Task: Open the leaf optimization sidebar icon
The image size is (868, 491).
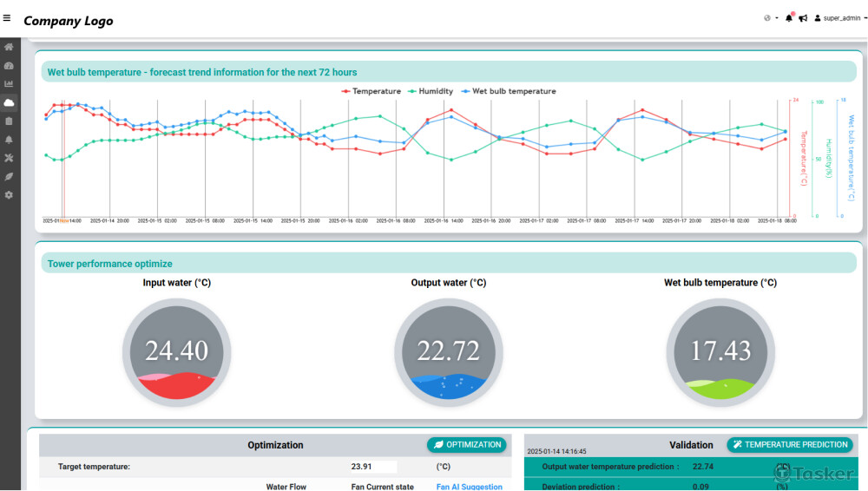Action: coord(10,176)
